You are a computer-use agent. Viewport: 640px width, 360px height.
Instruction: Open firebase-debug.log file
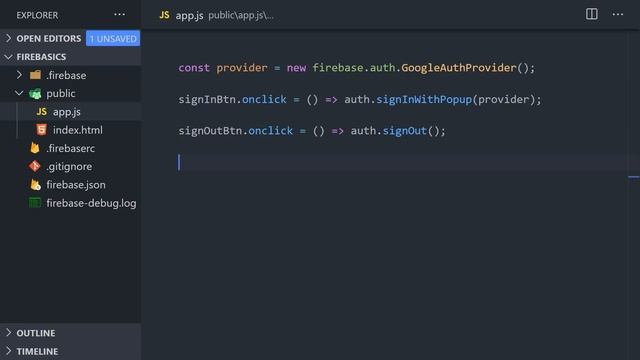[91, 203]
